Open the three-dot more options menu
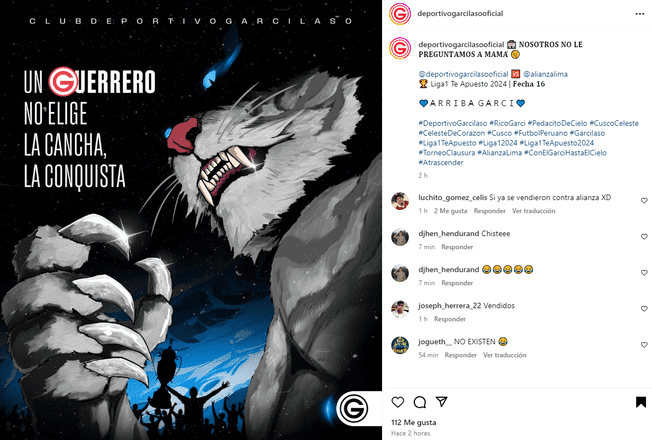 pos(640,14)
